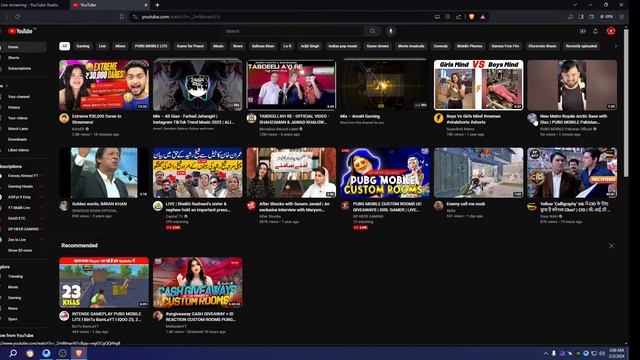
Task: Click the share icon in address bar
Action: coord(458,17)
